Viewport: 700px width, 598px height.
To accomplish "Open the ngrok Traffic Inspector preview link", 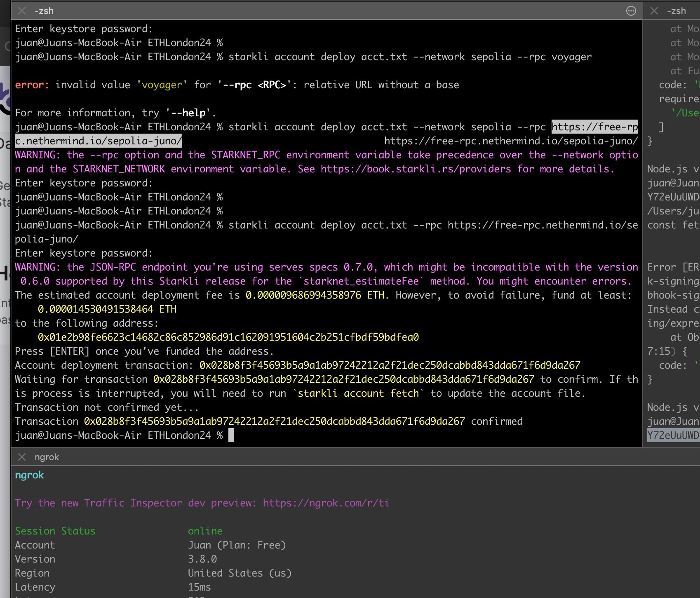I will pyautogui.click(x=326, y=503).
